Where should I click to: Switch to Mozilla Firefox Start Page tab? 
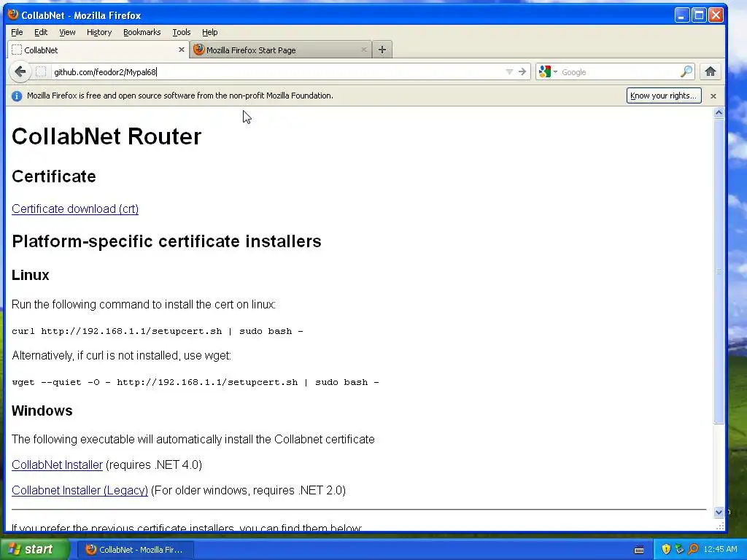tap(281, 50)
